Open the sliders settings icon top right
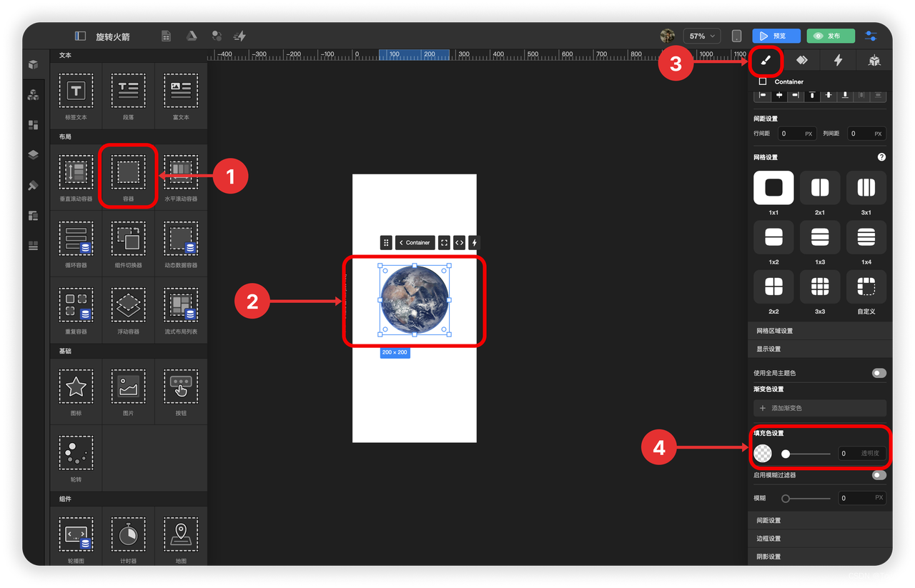 click(x=871, y=36)
